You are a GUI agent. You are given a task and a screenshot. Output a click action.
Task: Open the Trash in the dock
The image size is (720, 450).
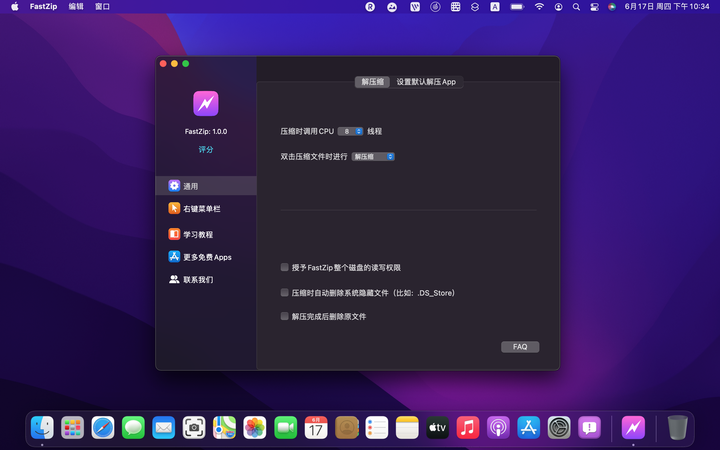(x=677, y=428)
